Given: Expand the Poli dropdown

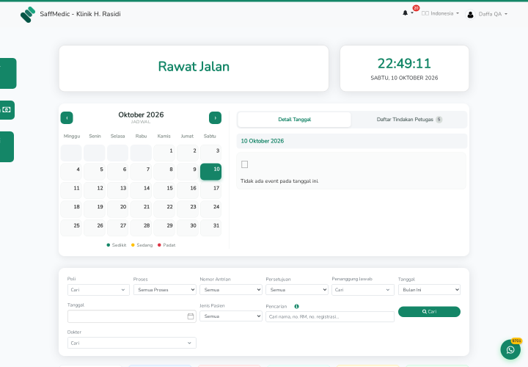Looking at the screenshot, I should pos(98,290).
